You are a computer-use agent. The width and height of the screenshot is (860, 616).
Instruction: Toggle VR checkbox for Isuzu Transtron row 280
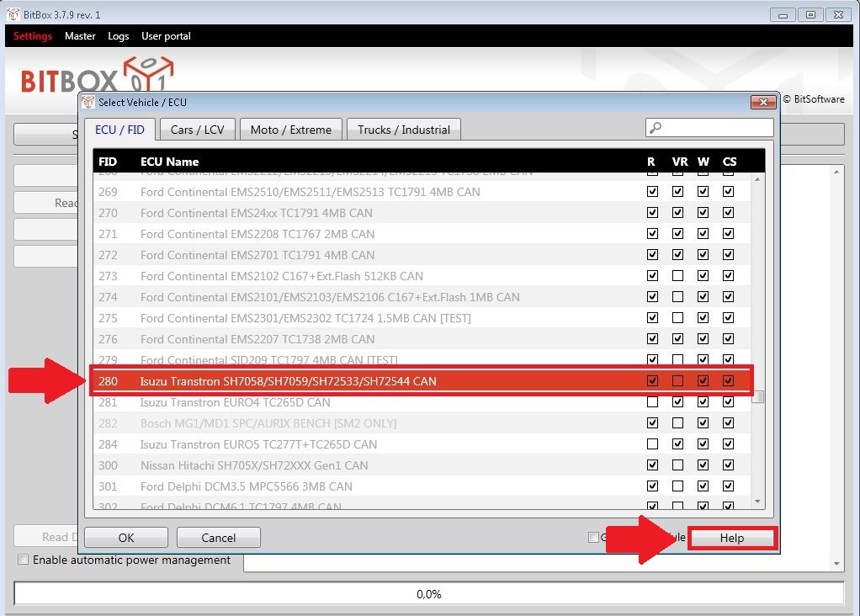[x=678, y=380]
